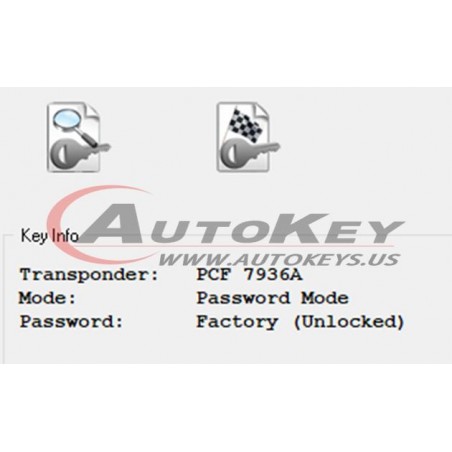Click the checkered flag key icon

248,137
